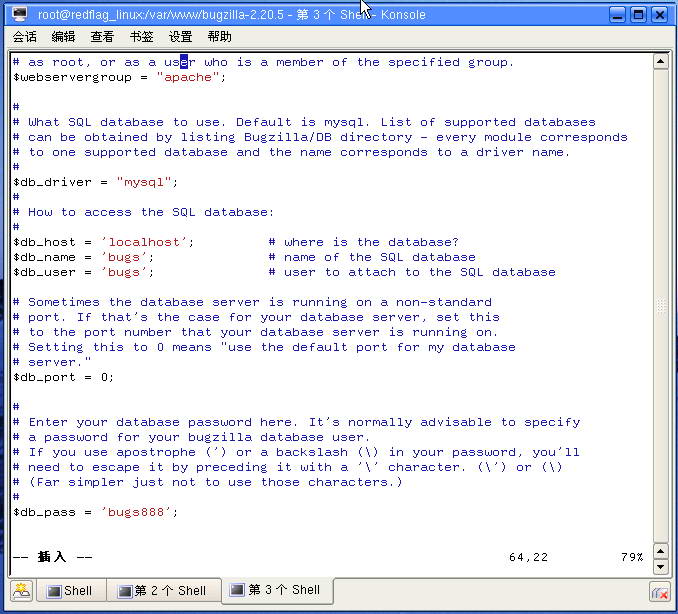Click the "-- 插入 --" insert mode indicator
This screenshot has height=614, width=678.
52,557
